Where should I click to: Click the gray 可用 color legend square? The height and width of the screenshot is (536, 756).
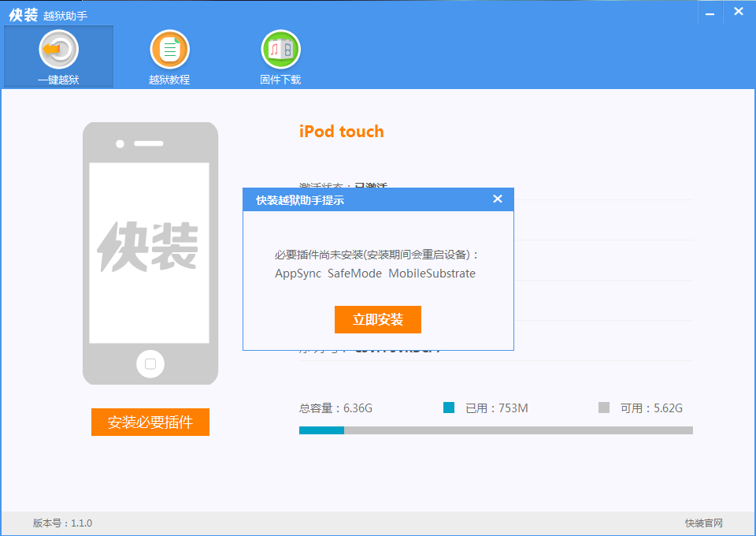point(604,408)
